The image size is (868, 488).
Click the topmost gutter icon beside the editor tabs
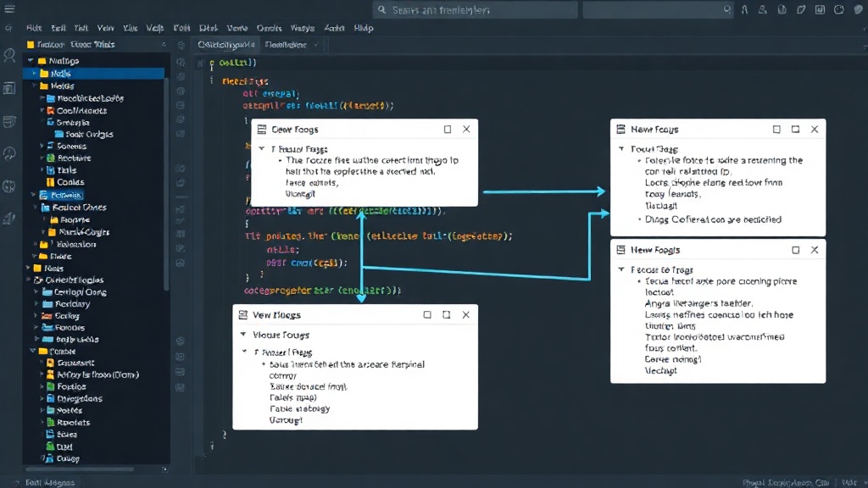181,45
